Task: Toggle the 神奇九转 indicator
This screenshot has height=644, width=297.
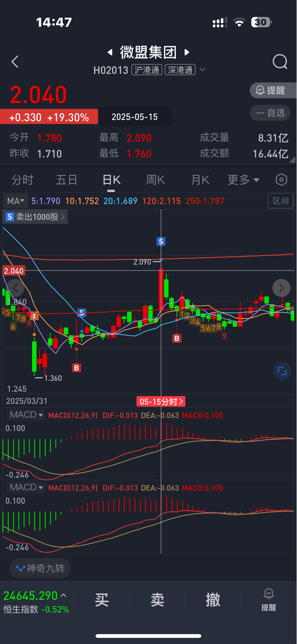Action: pos(40,568)
